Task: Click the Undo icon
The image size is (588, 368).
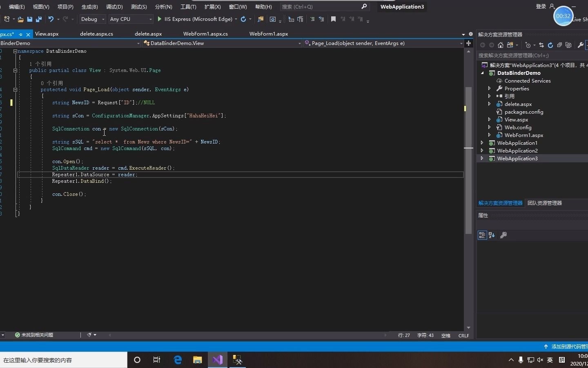Action: tap(51, 19)
